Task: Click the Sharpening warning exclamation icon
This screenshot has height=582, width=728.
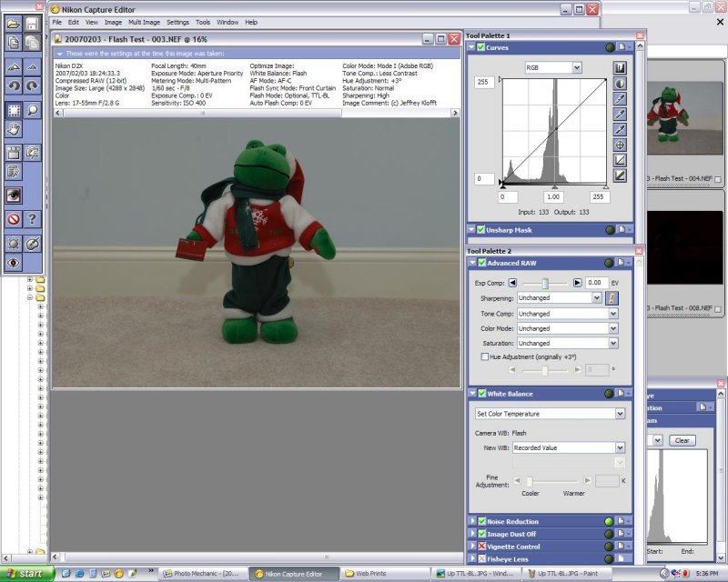Action: pos(612,298)
